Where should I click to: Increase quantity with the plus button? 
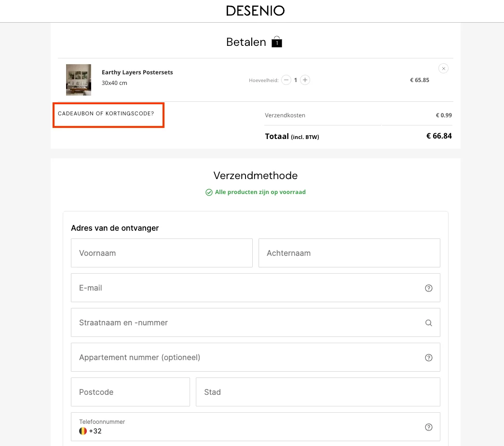(305, 80)
